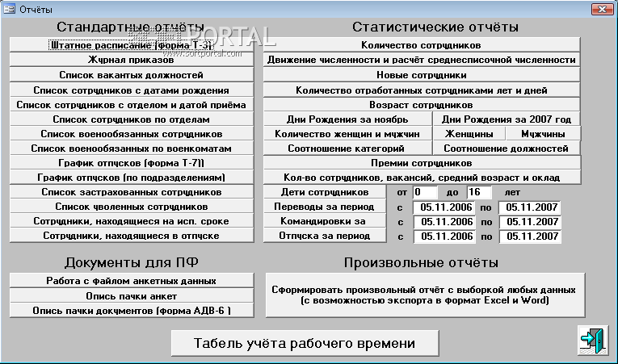The height and width of the screenshot is (364, 618).
Task: Open Возраст сотрудников report
Action: click(x=422, y=105)
